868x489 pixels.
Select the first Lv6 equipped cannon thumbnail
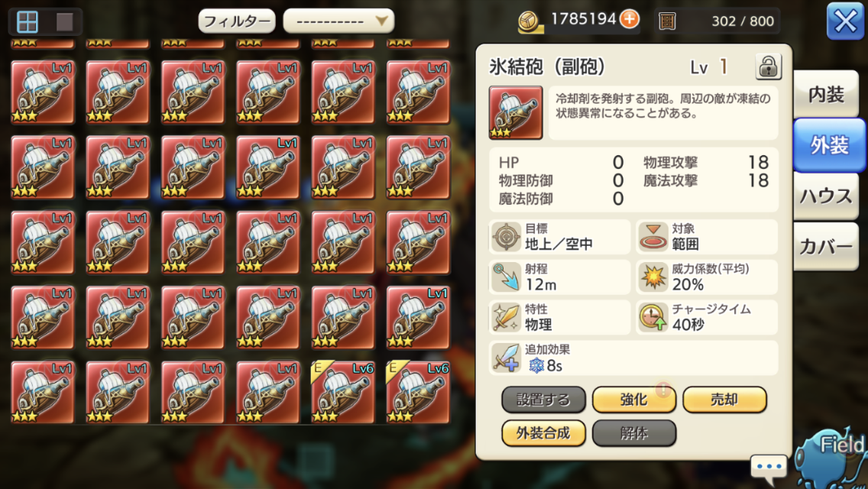342,392
